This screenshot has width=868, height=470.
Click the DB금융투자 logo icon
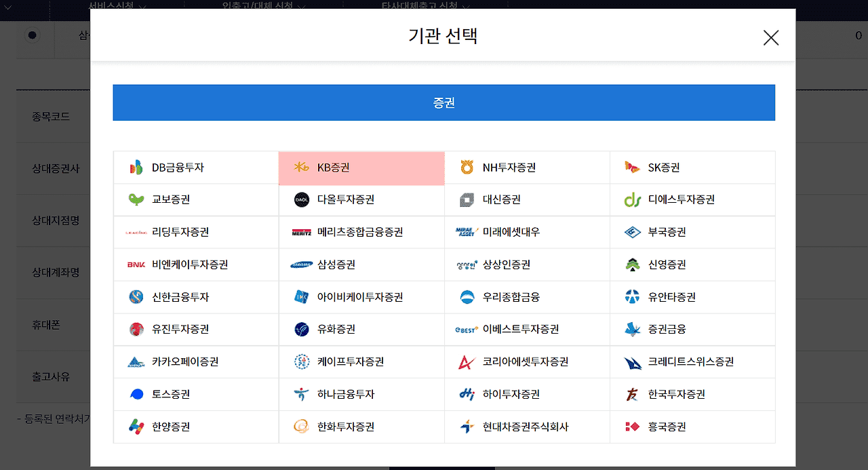point(136,168)
